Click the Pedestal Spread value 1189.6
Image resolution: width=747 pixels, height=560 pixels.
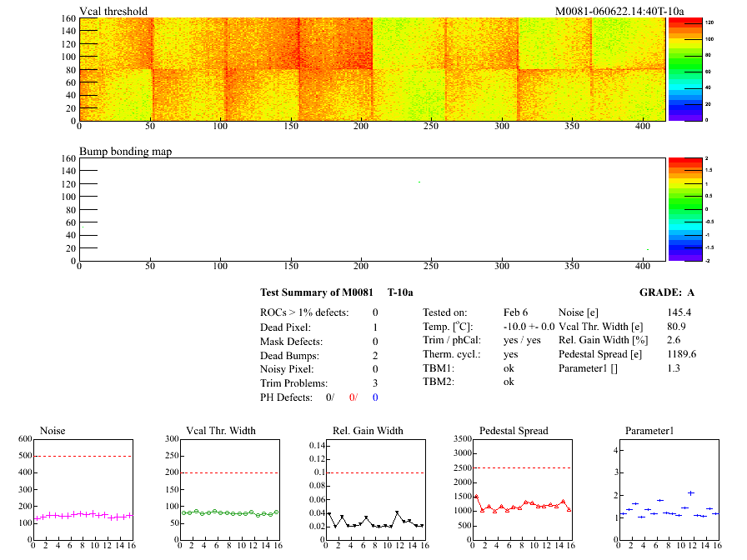tap(681, 354)
